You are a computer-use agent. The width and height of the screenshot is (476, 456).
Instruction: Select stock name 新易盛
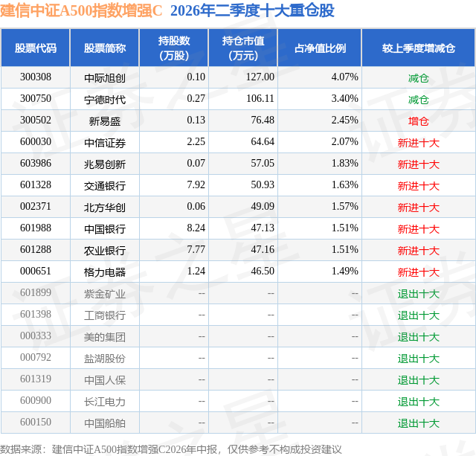(x=105, y=121)
